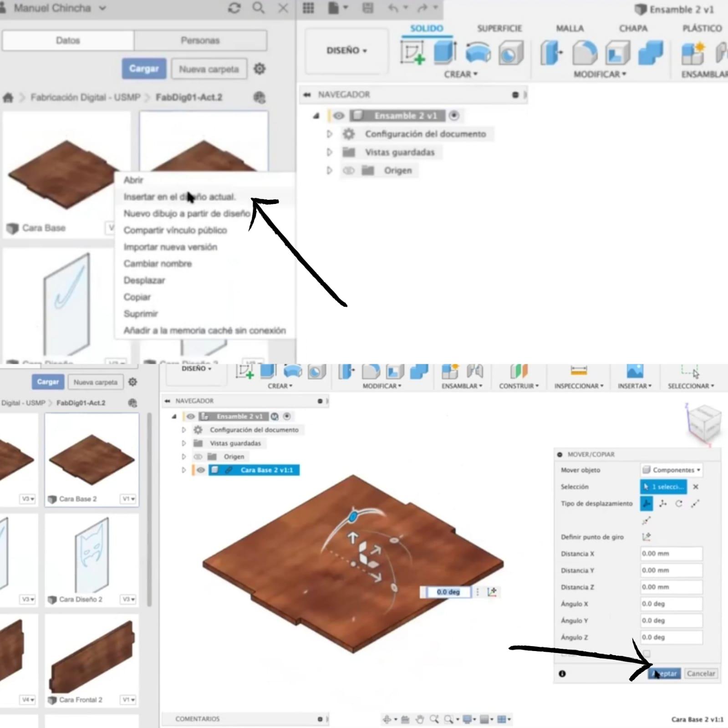Select Press Pull tool in upper MODIFICAR group
The image size is (728, 728).
(x=551, y=53)
